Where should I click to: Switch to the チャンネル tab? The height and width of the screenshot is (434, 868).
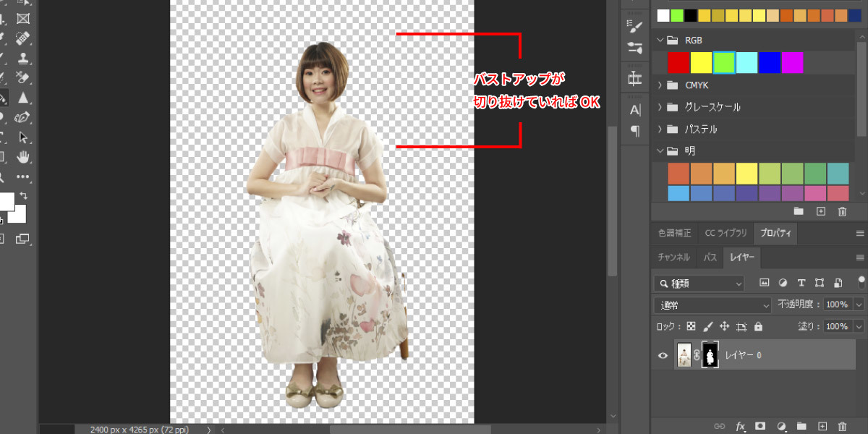[674, 258]
